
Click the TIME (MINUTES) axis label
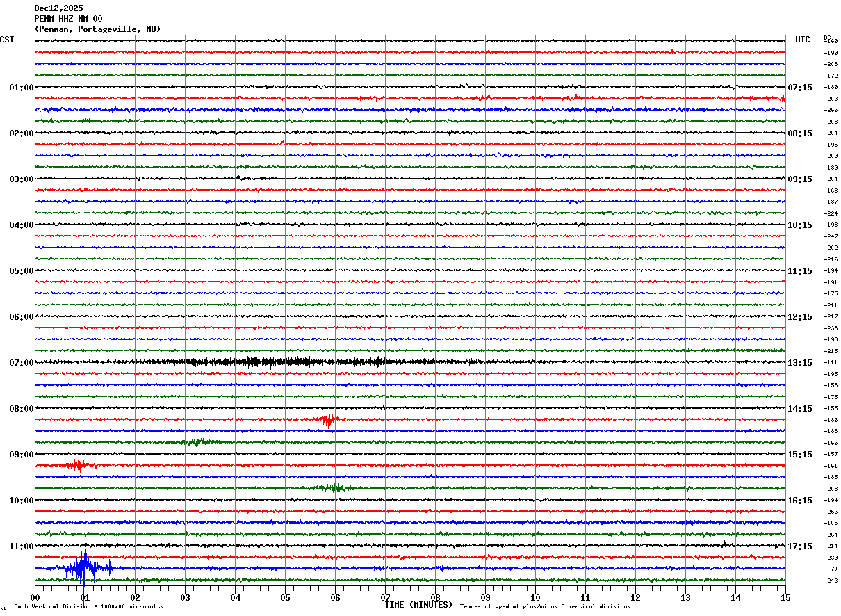point(418,605)
